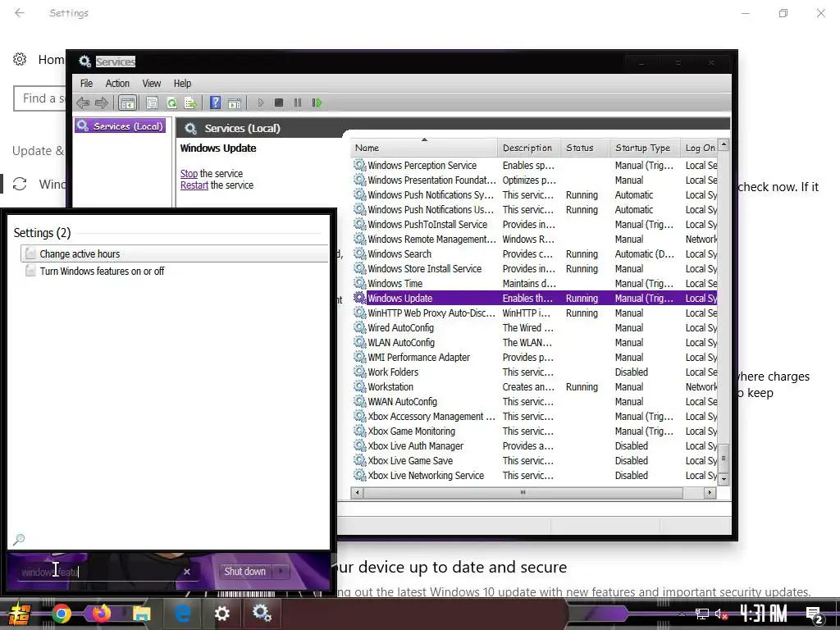The height and width of the screenshot is (630, 840).
Task: Click horizontal scrollbar right arrow in services list
Action: (710, 492)
